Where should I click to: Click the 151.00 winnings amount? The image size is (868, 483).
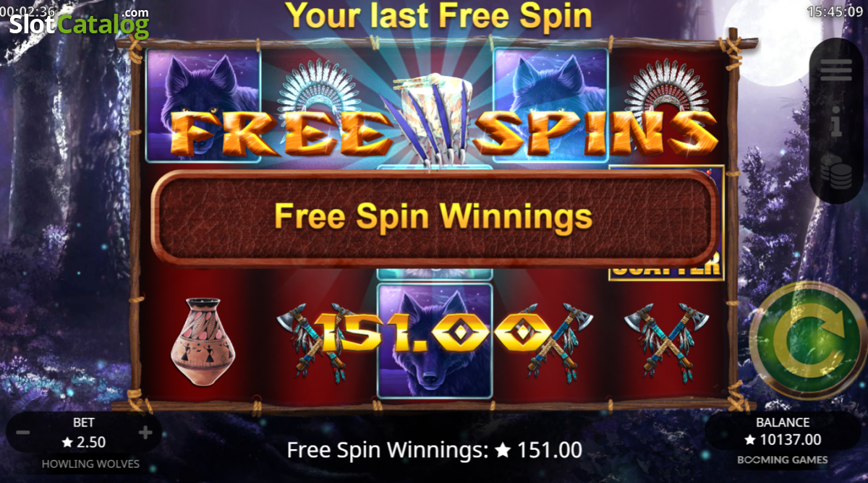click(x=435, y=333)
